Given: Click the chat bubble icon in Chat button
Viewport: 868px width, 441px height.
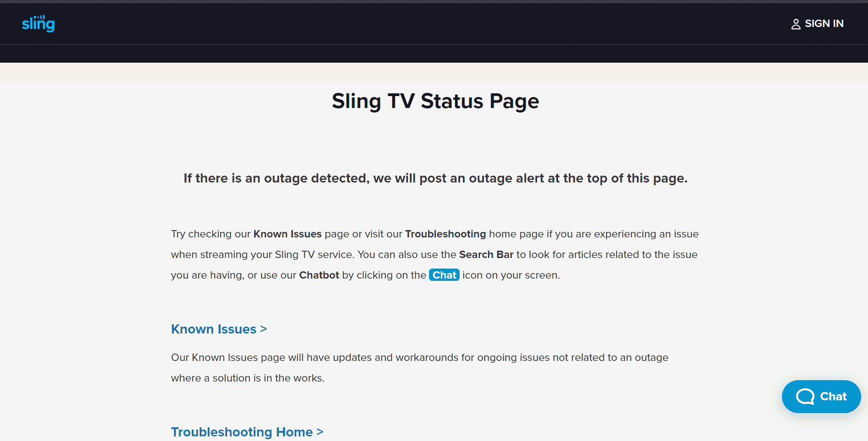Looking at the screenshot, I should tap(805, 397).
